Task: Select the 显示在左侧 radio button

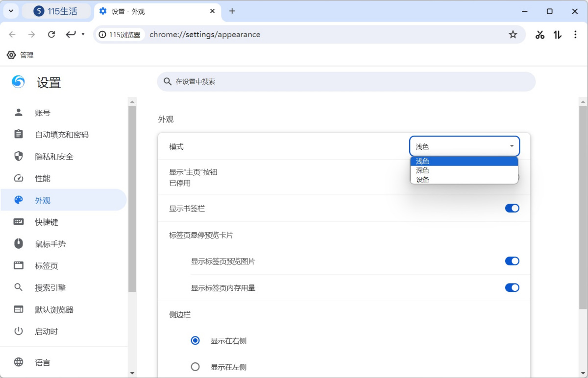Action: [196, 367]
